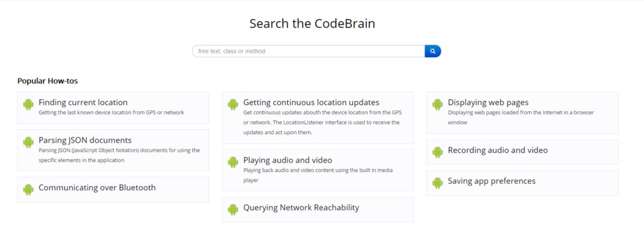Screen dimensions: 644x234
Task: Click Android icon beside Communicating over Bluetooth
Action: [x=29, y=190]
